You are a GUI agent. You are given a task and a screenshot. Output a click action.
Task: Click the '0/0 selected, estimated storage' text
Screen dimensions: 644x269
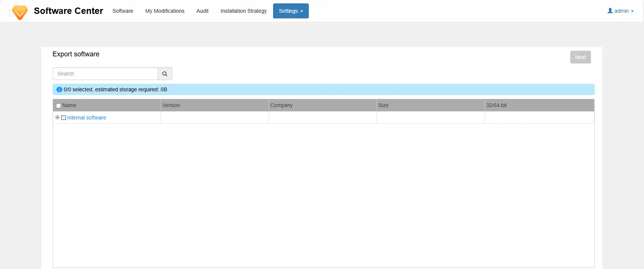[115, 89]
